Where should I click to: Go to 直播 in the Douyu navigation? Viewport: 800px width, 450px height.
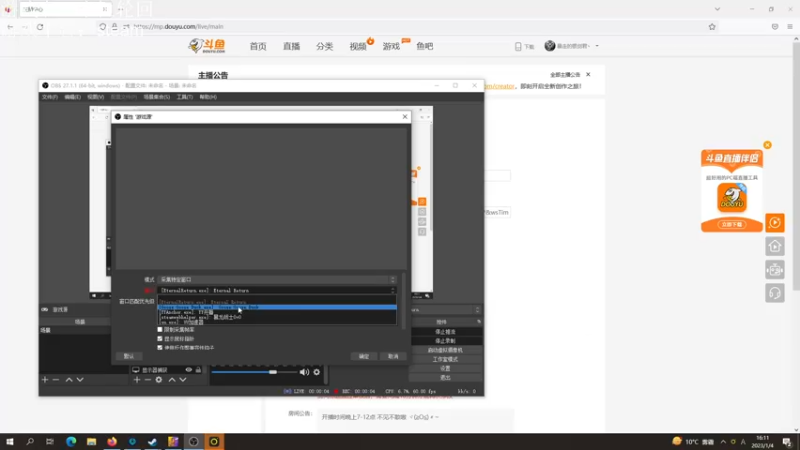pos(291,46)
